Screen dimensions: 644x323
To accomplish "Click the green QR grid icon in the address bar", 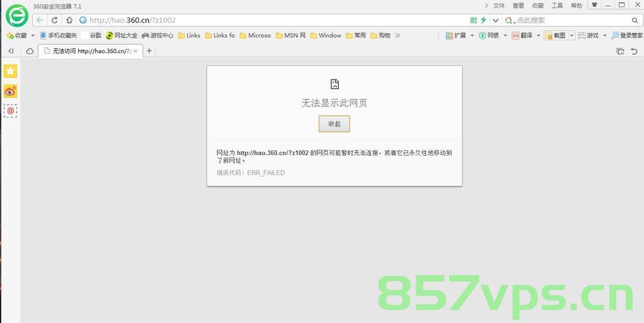I will coord(474,20).
